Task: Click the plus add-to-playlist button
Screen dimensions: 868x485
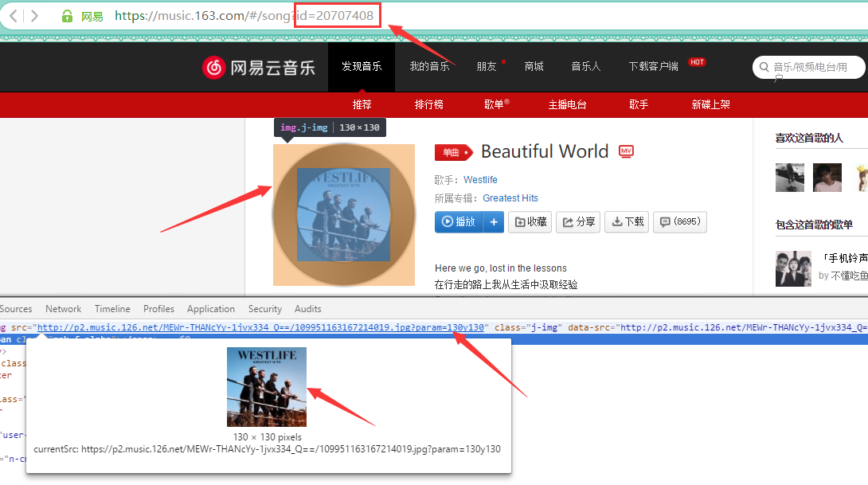Action: coord(494,222)
